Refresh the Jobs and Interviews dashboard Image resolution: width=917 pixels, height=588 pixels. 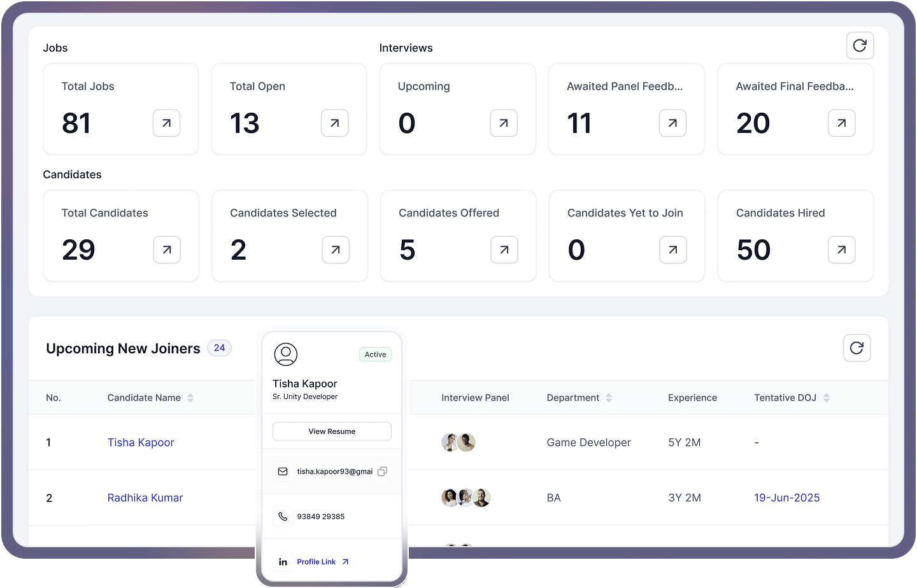click(x=860, y=46)
